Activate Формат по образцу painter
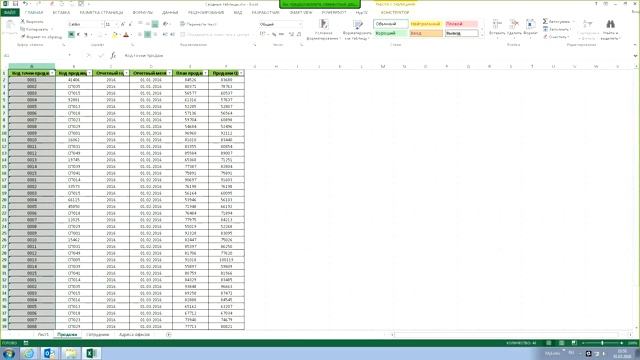Viewport: 640px width, 360px height. pos(41,37)
